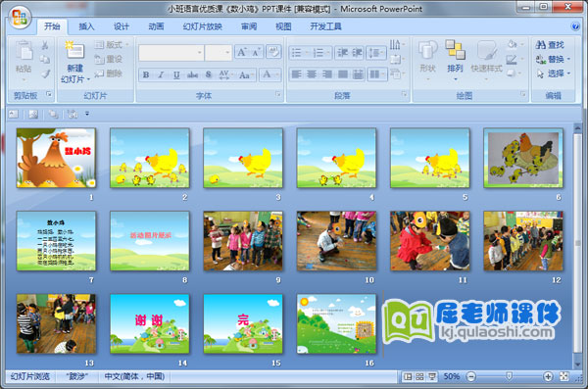Open PowerPoint Help question mark
This screenshot has width=588, height=389.
(575, 26)
